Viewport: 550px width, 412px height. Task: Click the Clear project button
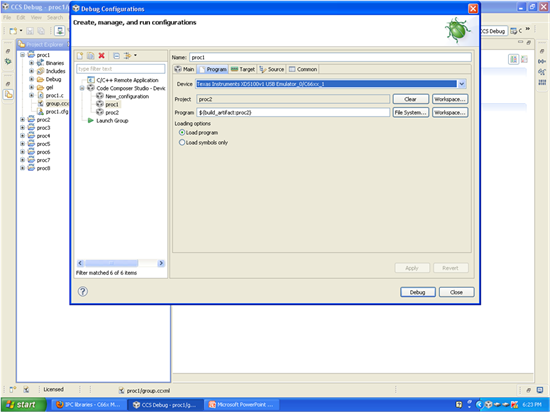coord(410,99)
